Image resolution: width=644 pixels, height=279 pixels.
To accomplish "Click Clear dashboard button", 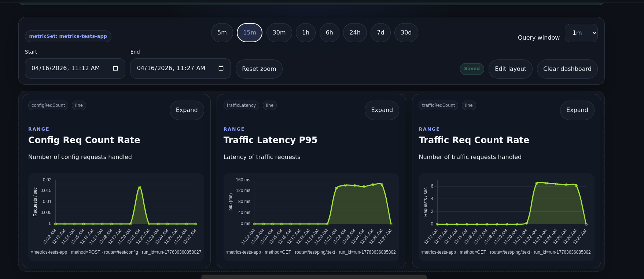I will click(x=567, y=69).
